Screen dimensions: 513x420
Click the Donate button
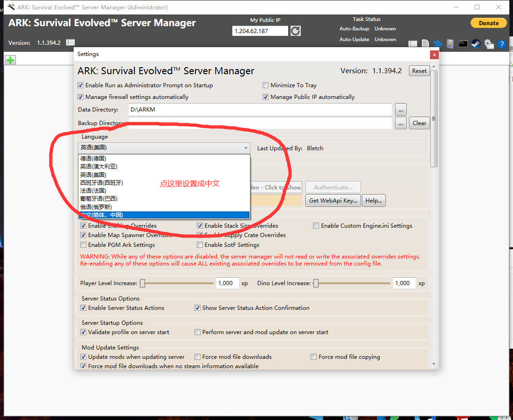pyautogui.click(x=488, y=23)
